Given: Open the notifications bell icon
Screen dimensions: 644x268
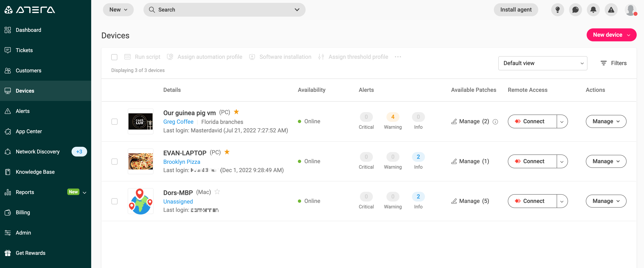Looking at the screenshot, I should pyautogui.click(x=593, y=10).
